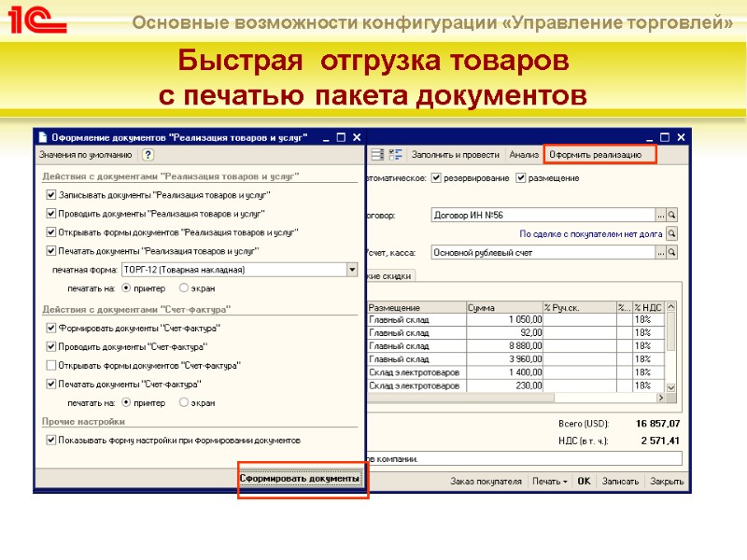
Task: Select "экран" radio button for печать
Action: click(184, 287)
